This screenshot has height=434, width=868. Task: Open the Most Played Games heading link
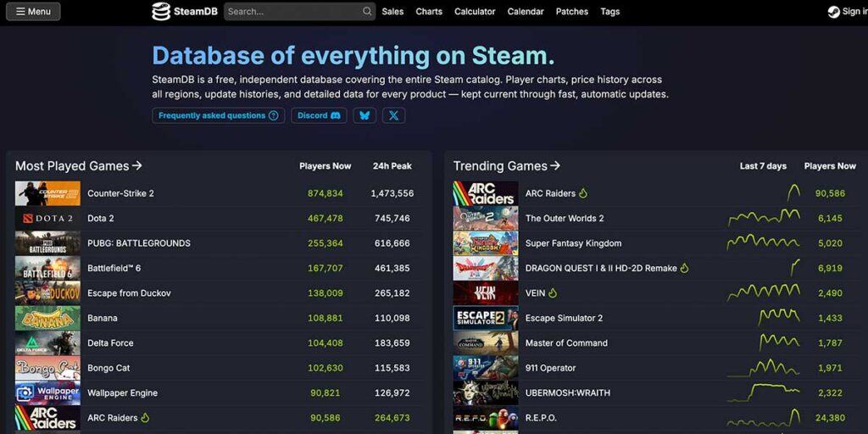[79, 165]
